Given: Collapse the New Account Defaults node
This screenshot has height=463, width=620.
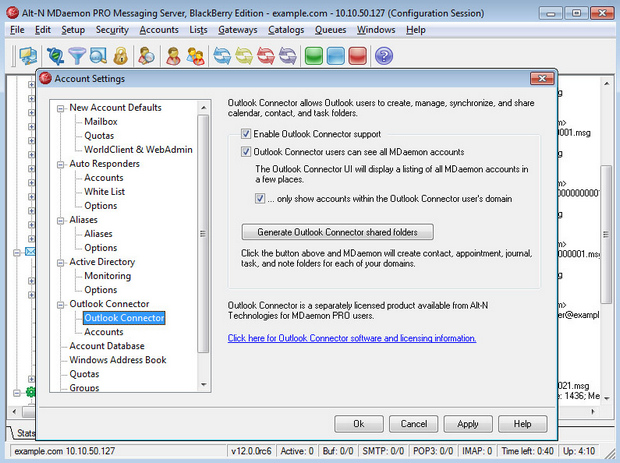Looking at the screenshot, I should click(60, 108).
